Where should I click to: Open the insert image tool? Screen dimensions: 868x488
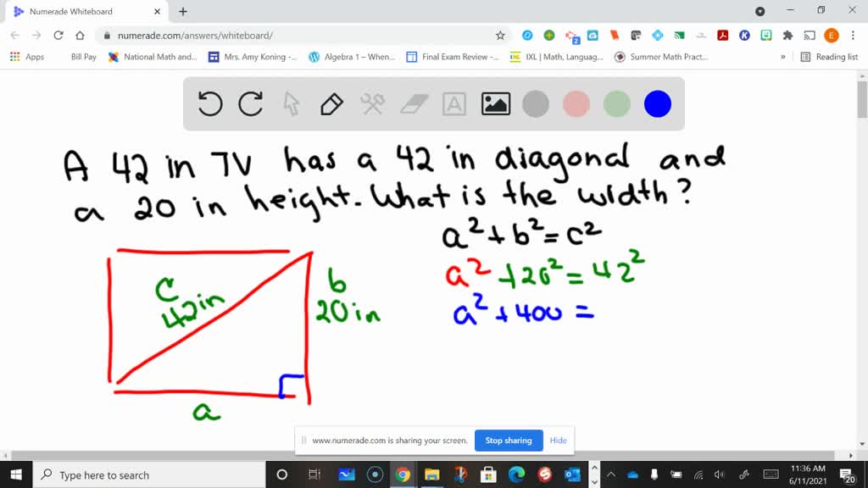pyautogui.click(x=496, y=104)
